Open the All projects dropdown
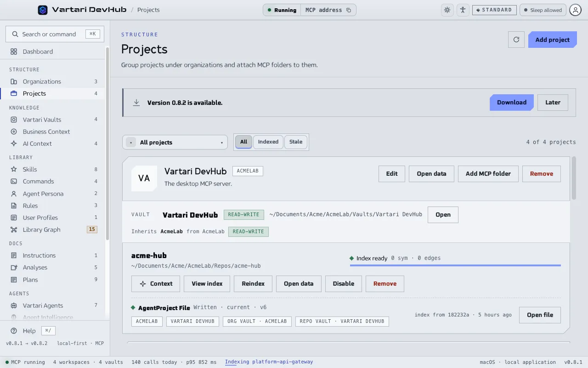The image size is (588, 368). point(175,142)
